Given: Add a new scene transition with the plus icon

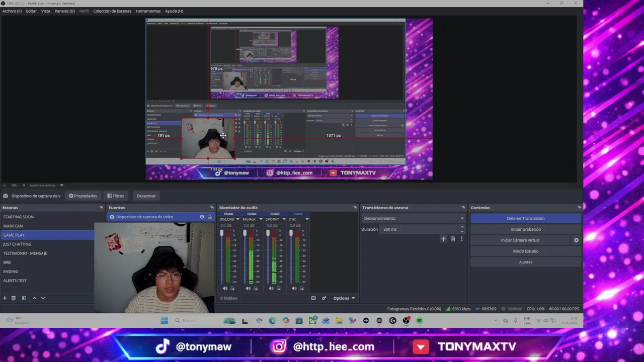Looking at the screenshot, I should click(x=443, y=239).
